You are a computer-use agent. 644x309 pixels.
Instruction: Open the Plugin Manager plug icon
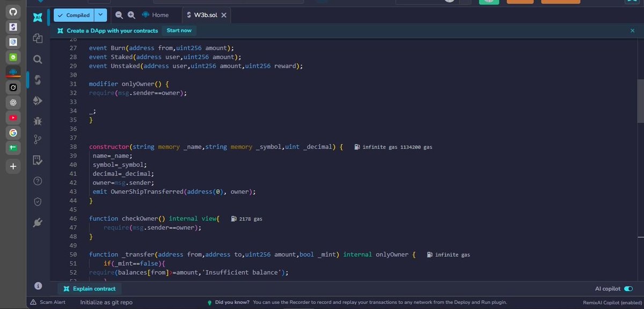click(x=38, y=222)
